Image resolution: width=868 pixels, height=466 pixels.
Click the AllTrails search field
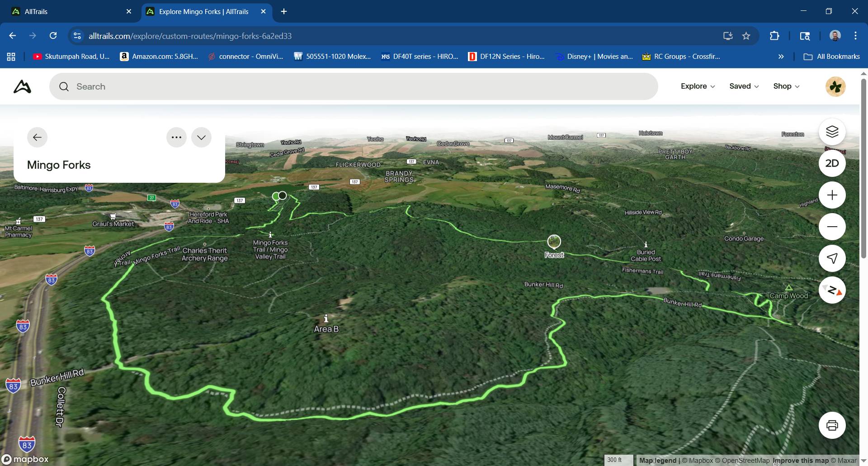tap(353, 86)
